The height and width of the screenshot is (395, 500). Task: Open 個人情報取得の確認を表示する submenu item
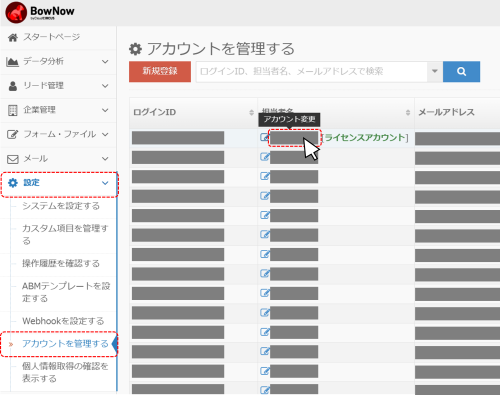[x=65, y=372]
